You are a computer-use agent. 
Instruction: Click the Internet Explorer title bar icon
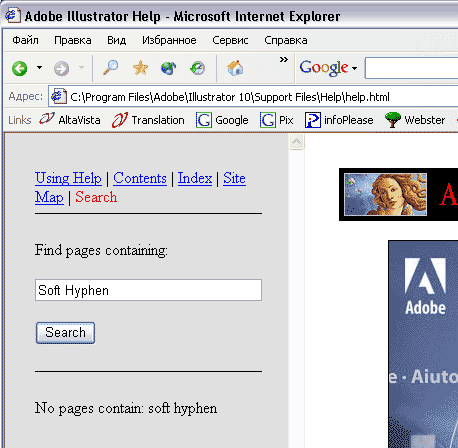13,15
